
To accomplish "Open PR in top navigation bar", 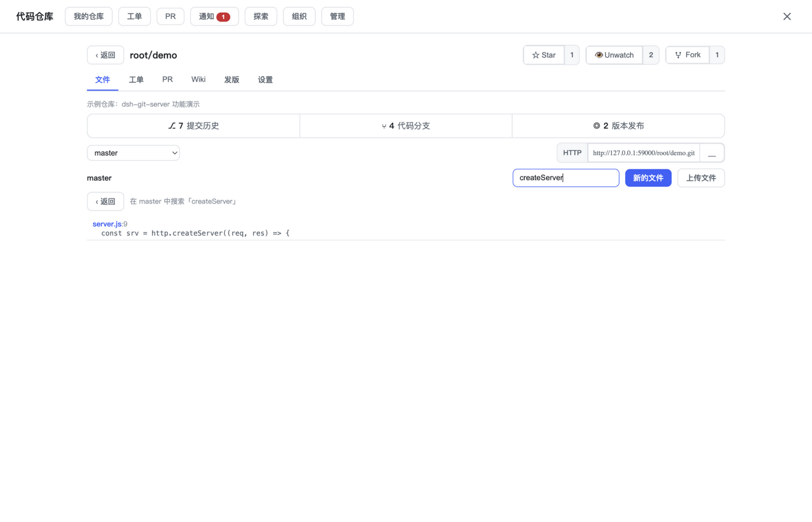I will pos(171,16).
